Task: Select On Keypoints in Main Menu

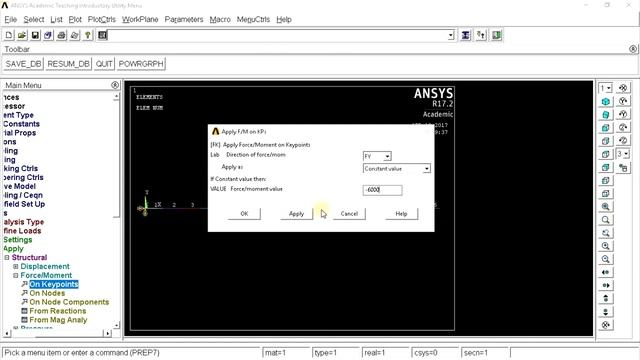Action: pyautogui.click(x=54, y=284)
